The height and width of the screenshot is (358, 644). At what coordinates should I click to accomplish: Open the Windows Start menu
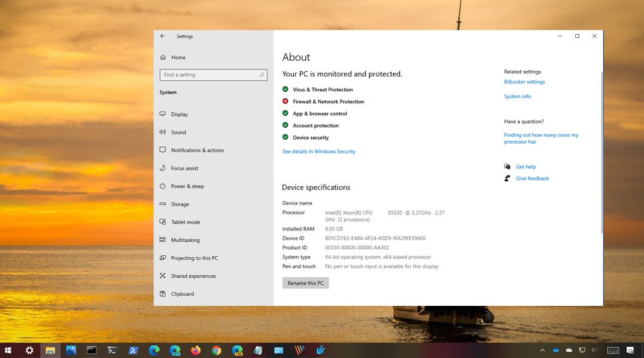[9, 350]
